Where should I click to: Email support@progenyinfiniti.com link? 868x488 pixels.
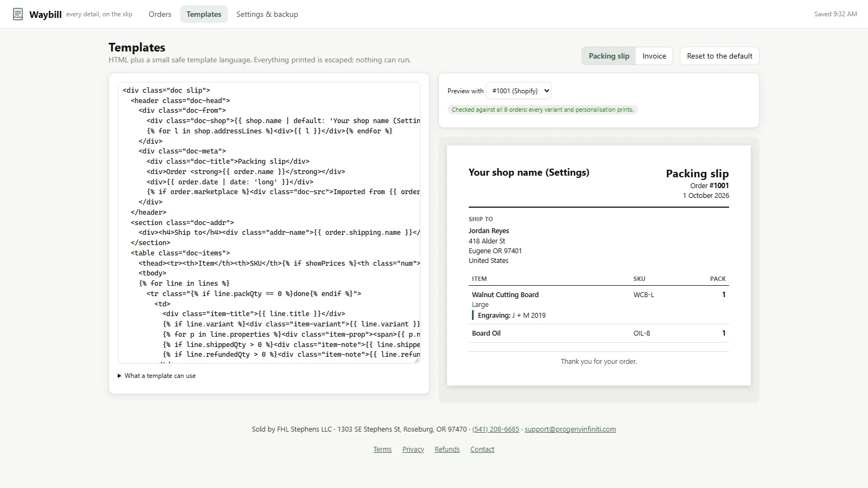click(x=570, y=429)
